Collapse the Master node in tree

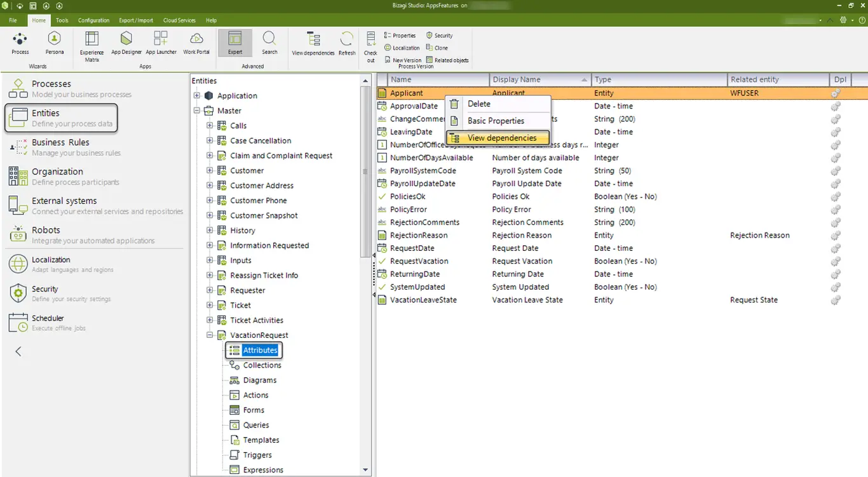click(x=197, y=111)
